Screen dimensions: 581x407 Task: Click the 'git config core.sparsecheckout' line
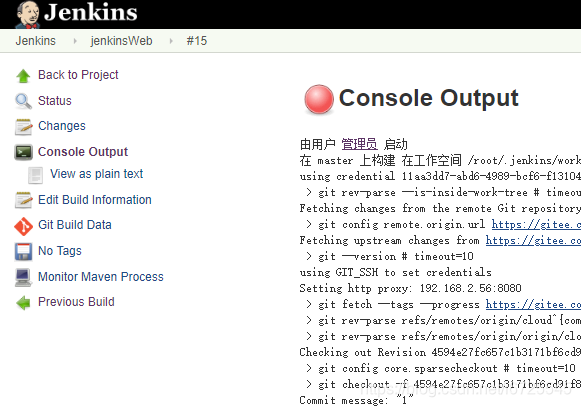click(x=441, y=368)
